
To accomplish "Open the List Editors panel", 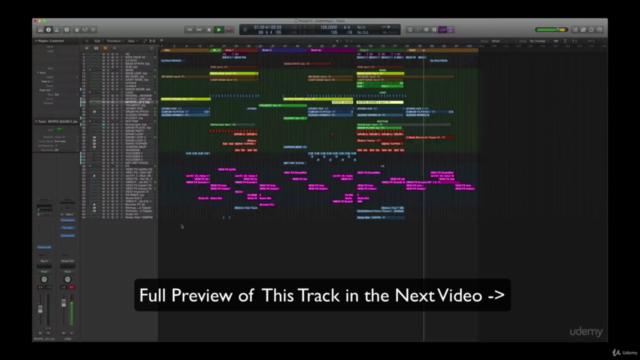I will click(x=575, y=30).
